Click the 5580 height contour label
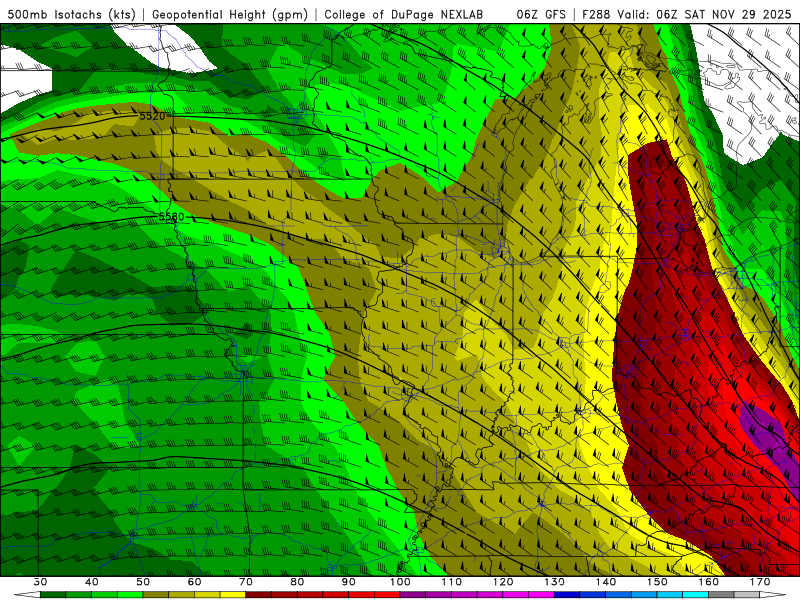Image resolution: width=800 pixels, height=600 pixels. tap(171, 217)
